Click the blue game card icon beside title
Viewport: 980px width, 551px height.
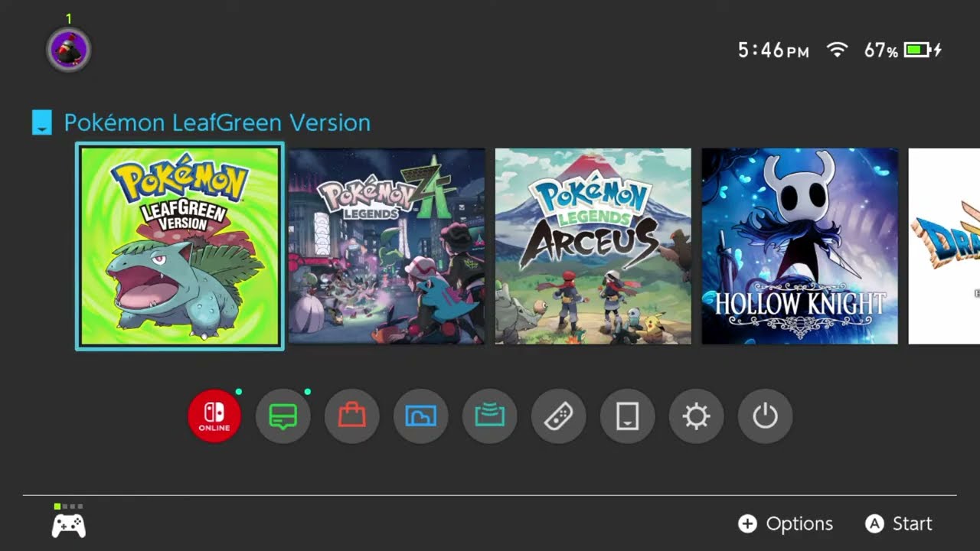tap(42, 122)
